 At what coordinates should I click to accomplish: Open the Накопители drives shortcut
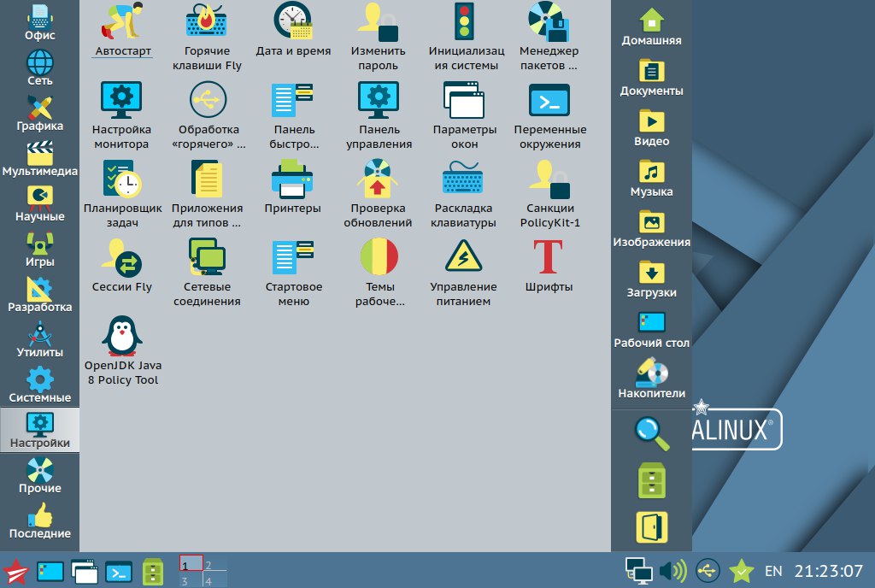coord(651,380)
